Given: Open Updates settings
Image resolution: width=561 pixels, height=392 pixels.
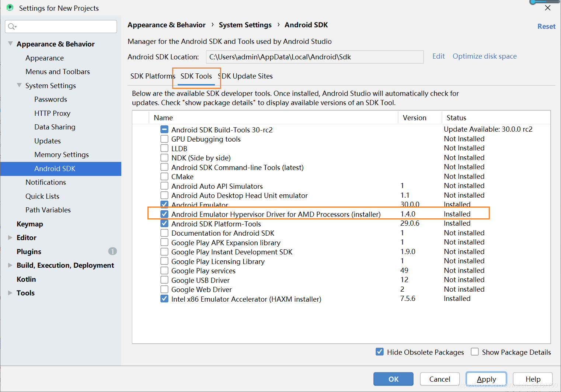Looking at the screenshot, I should tap(48, 141).
